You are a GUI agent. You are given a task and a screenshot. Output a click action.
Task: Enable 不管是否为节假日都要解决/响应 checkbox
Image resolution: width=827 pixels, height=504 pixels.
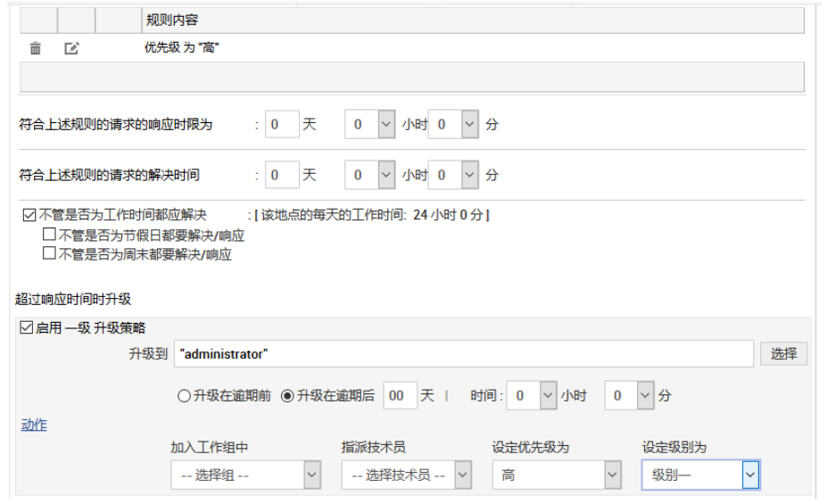click(50, 236)
